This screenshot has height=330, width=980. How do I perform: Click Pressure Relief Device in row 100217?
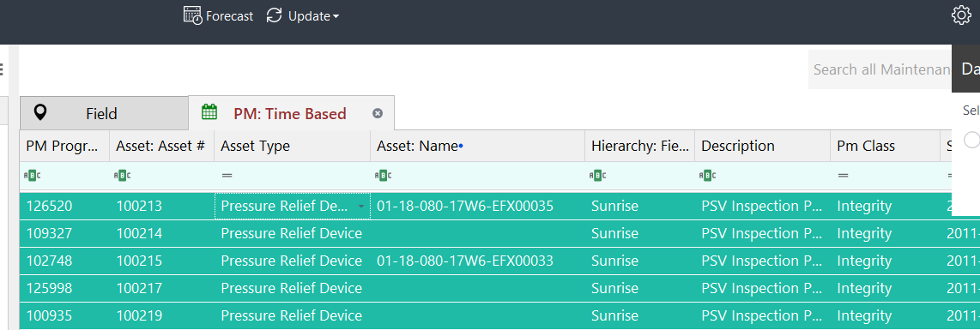coord(291,288)
